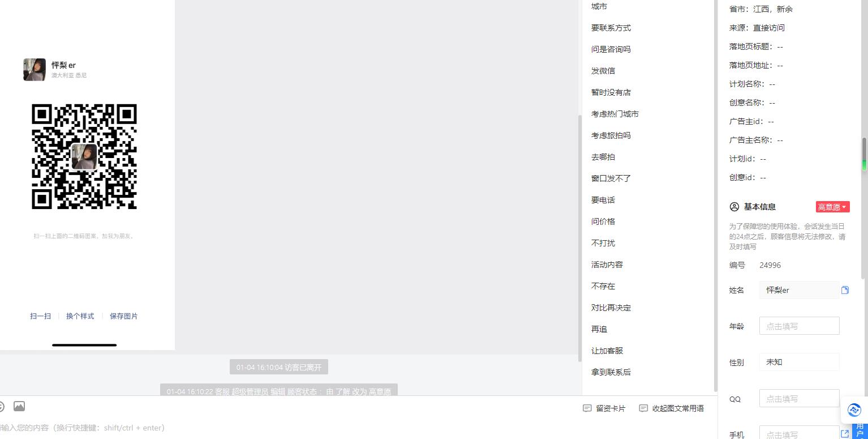Click the customer number 24996
868x439 pixels.
pyautogui.click(x=770, y=265)
